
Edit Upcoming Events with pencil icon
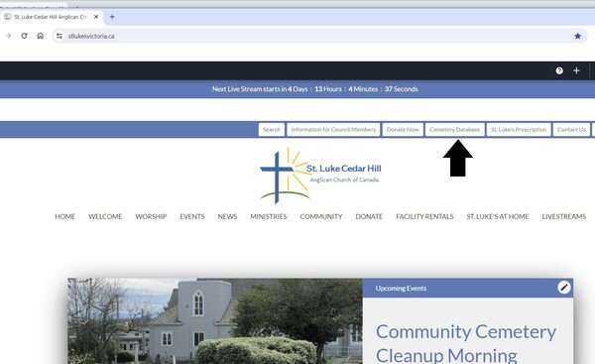pyautogui.click(x=564, y=288)
